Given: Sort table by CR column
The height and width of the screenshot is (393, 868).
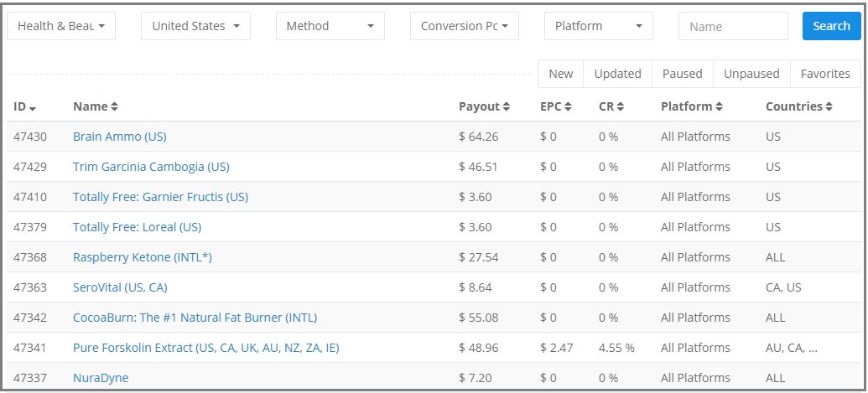Looking at the screenshot, I should coord(611,106).
